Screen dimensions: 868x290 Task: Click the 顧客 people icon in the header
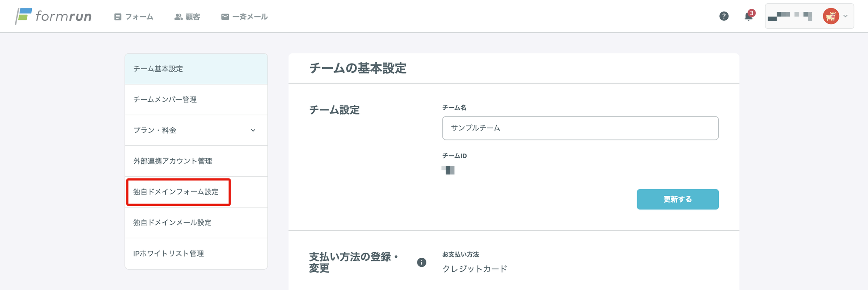click(178, 17)
